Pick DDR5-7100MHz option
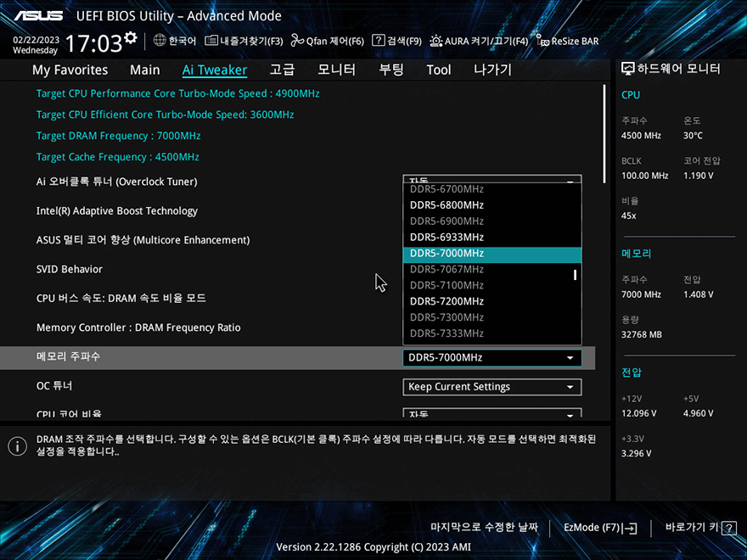Image resolution: width=747 pixels, height=560 pixels. [492, 285]
